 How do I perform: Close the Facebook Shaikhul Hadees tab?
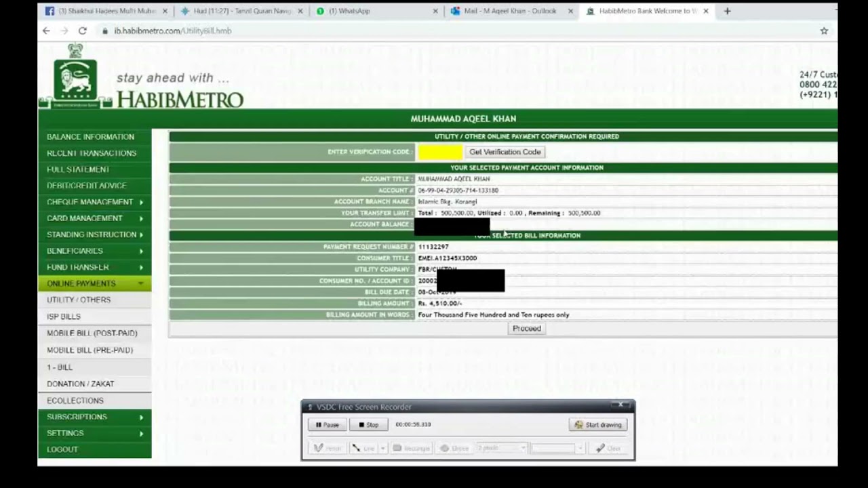(x=165, y=11)
